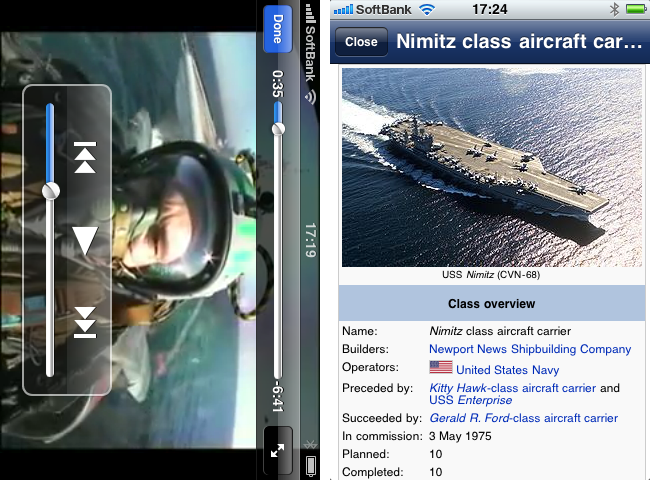Tap the signal bars next to SoftBank

[x=344, y=9]
